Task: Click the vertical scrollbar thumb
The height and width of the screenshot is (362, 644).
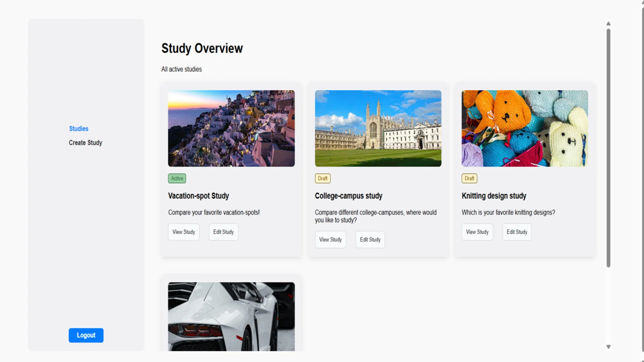Action: click(x=608, y=148)
